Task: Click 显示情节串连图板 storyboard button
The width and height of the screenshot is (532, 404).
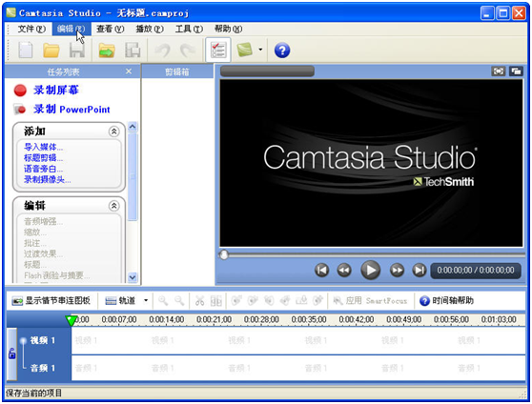Action: pyautogui.click(x=51, y=300)
